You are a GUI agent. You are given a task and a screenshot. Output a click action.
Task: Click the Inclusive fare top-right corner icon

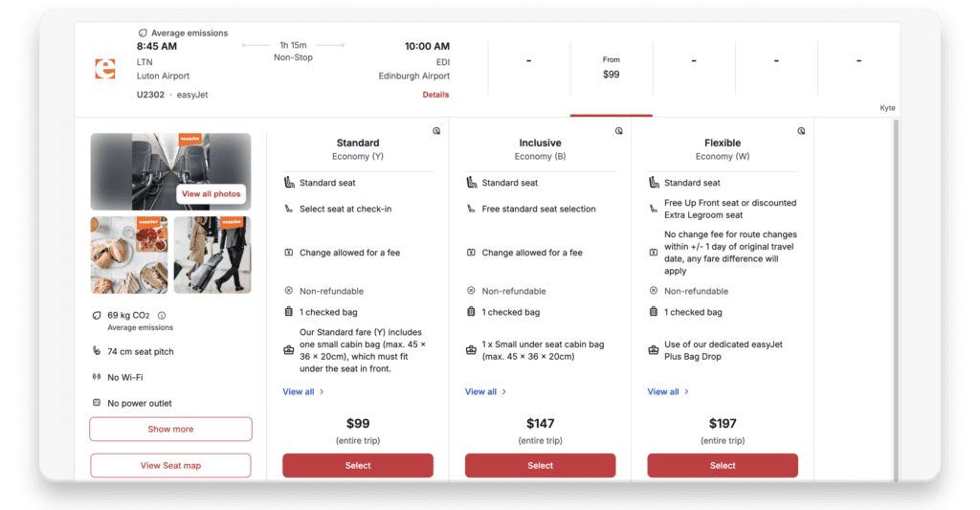pyautogui.click(x=619, y=131)
